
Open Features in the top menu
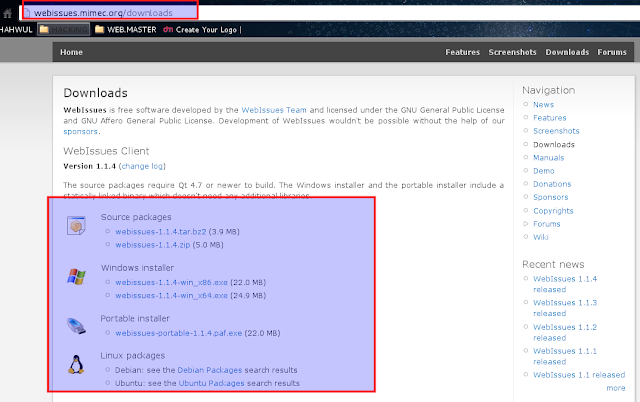(462, 52)
